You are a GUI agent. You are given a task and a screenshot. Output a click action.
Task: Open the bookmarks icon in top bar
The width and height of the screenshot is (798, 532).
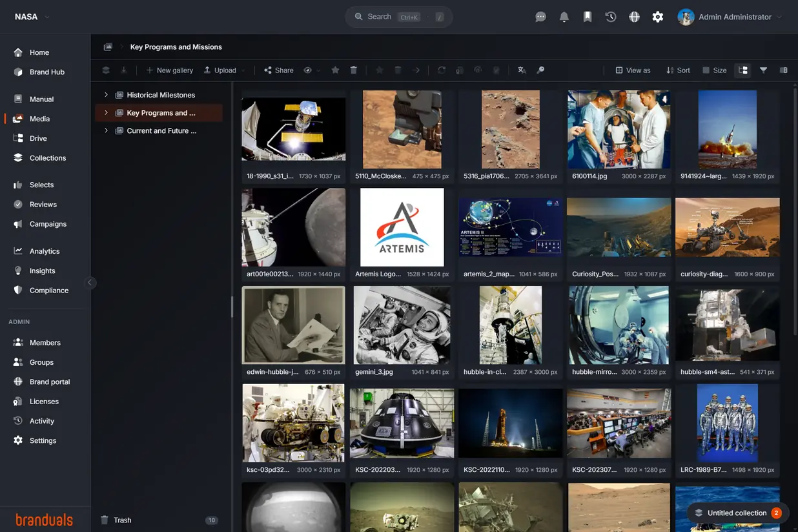pyautogui.click(x=588, y=17)
